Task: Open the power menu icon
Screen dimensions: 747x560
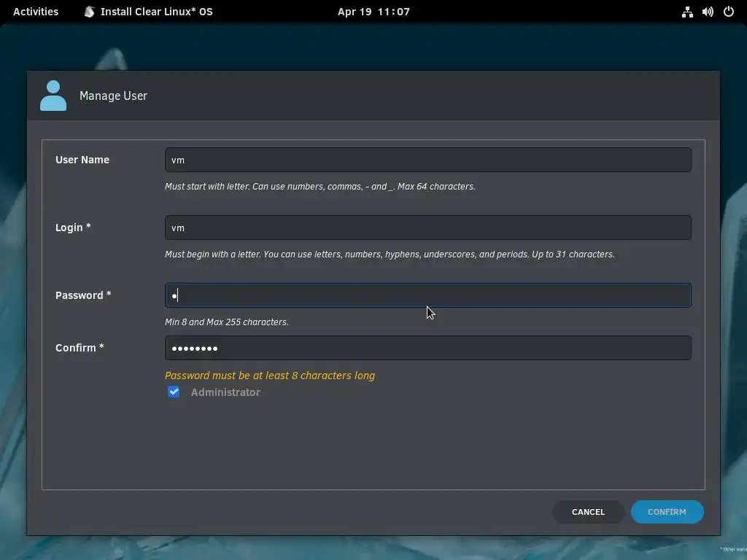Action: coord(729,12)
